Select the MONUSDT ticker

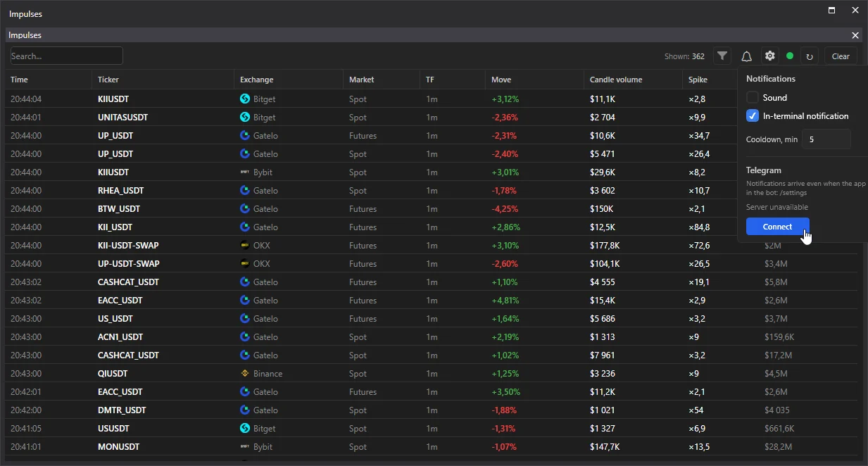click(118, 447)
